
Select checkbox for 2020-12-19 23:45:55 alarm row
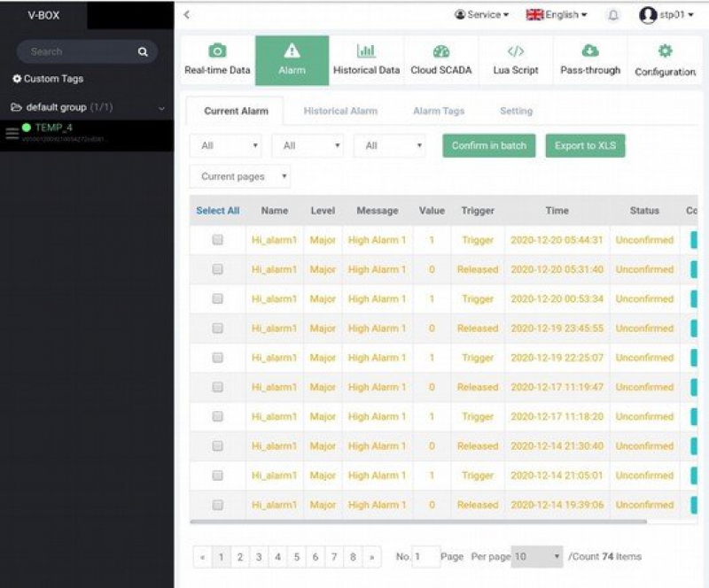pos(217,329)
